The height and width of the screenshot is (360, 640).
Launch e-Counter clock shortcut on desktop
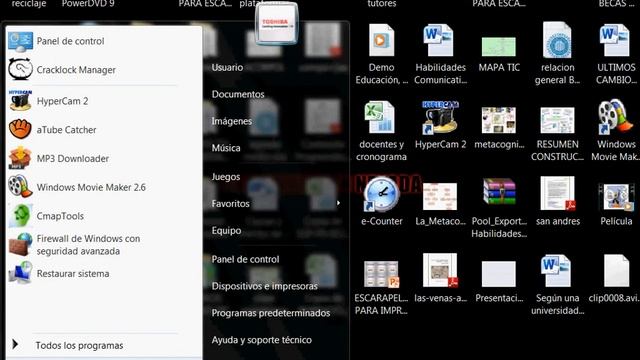click(381, 195)
